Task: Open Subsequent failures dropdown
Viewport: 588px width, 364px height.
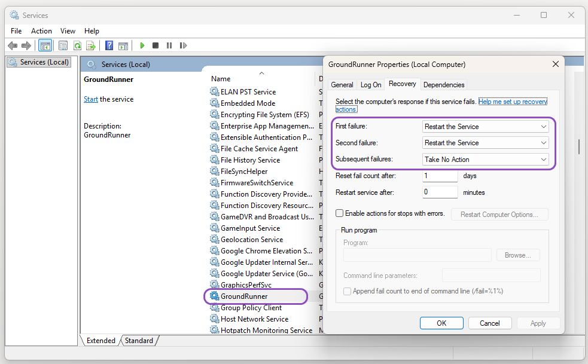Action: pyautogui.click(x=485, y=160)
